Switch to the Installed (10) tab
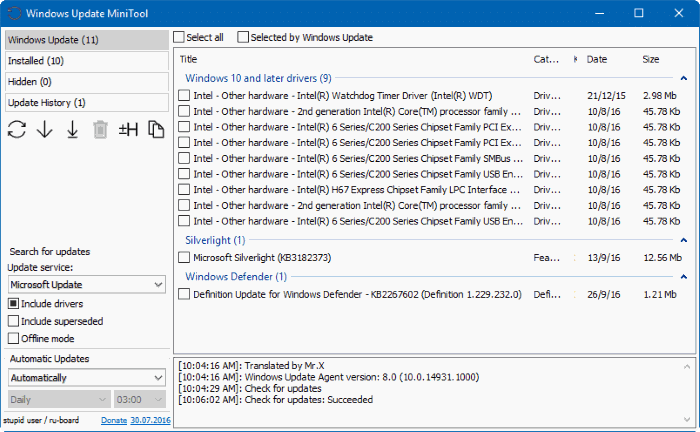The image size is (700, 432). [87, 61]
